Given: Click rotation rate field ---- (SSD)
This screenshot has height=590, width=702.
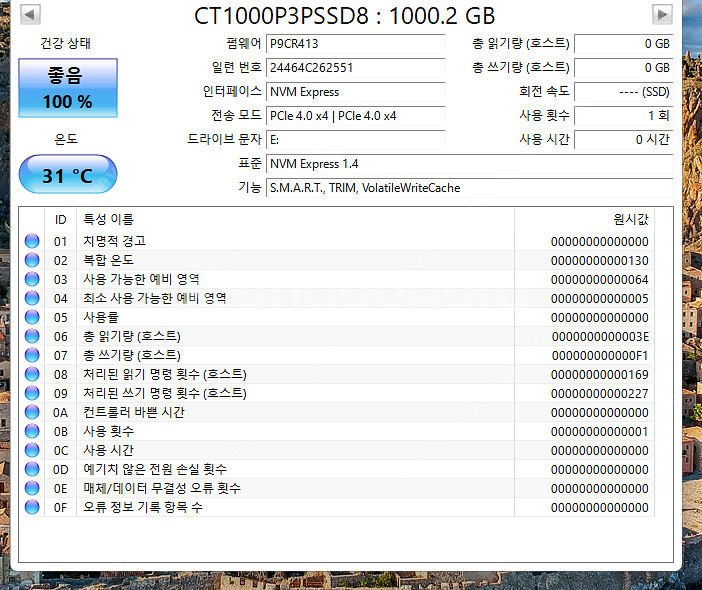Looking at the screenshot, I should 624,92.
